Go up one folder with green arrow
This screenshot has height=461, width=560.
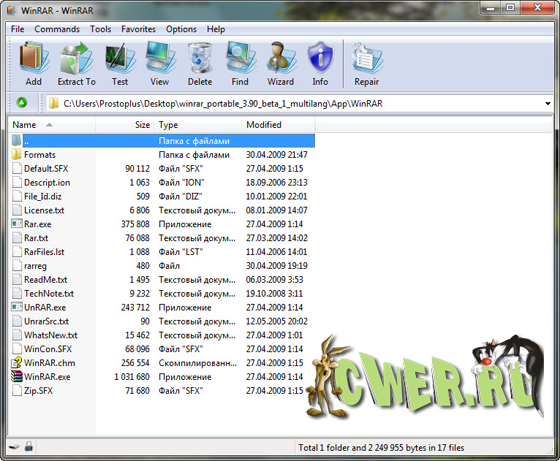(22, 103)
